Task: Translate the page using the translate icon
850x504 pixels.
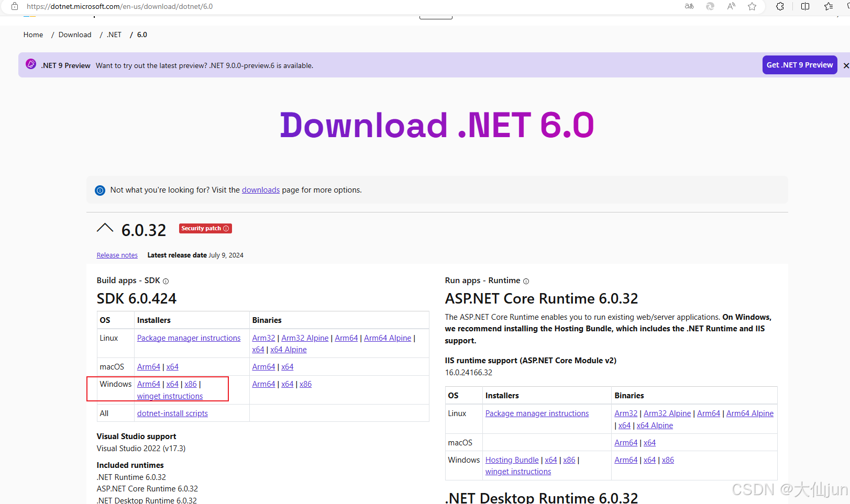Action: 689,6
